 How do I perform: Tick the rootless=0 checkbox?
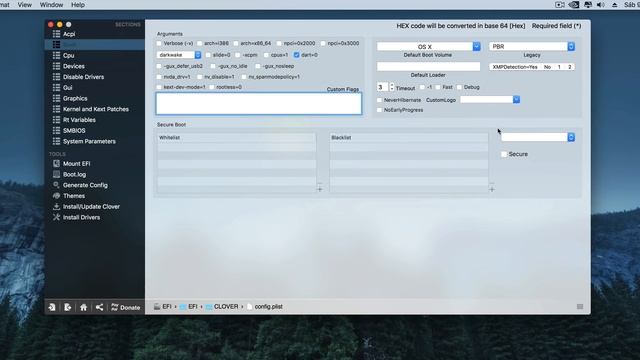click(212, 87)
